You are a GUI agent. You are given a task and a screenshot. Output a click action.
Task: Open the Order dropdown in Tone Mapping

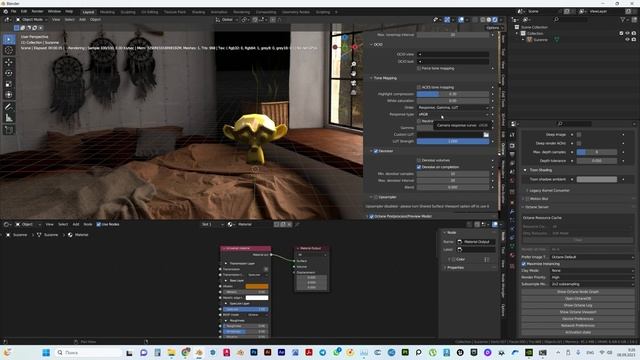click(x=453, y=107)
